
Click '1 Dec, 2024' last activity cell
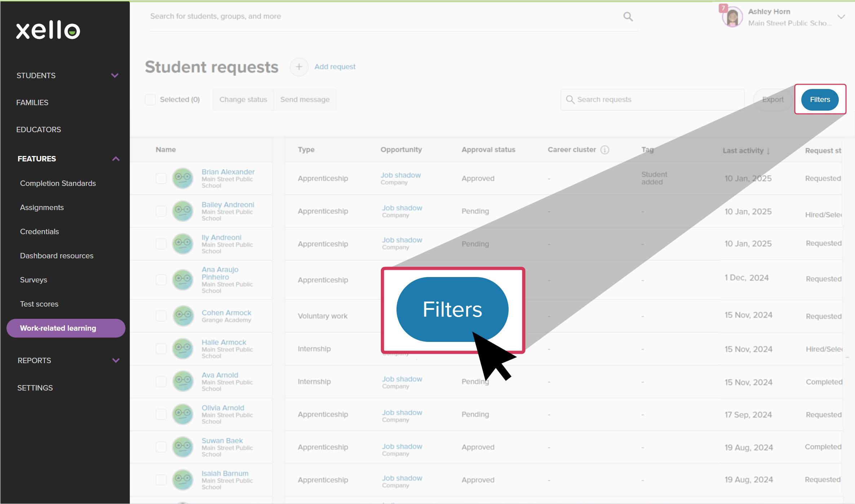747,278
